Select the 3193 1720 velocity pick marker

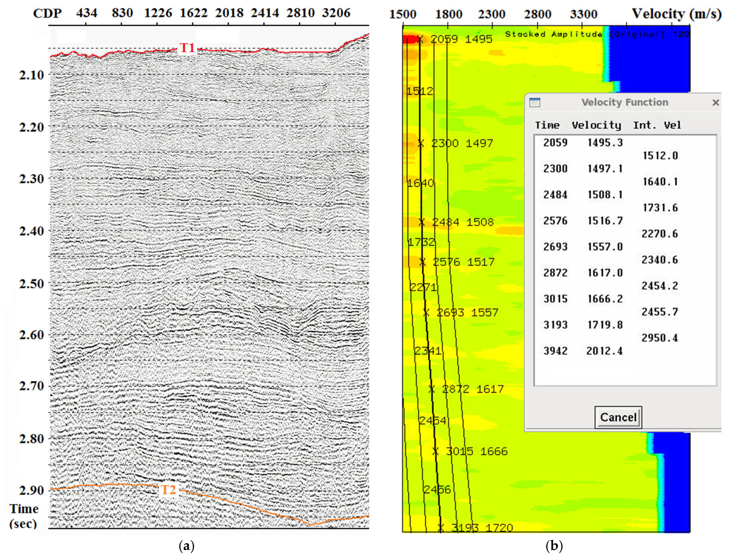click(440, 528)
